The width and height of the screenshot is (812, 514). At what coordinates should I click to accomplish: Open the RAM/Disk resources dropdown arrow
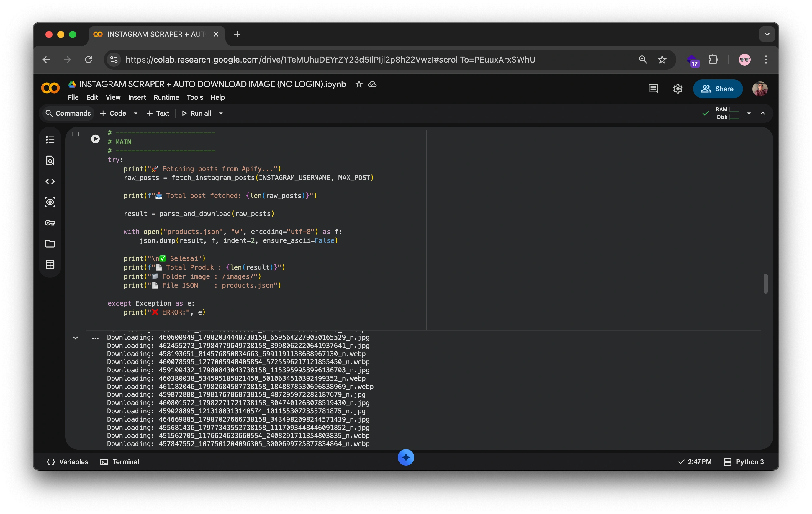click(749, 113)
